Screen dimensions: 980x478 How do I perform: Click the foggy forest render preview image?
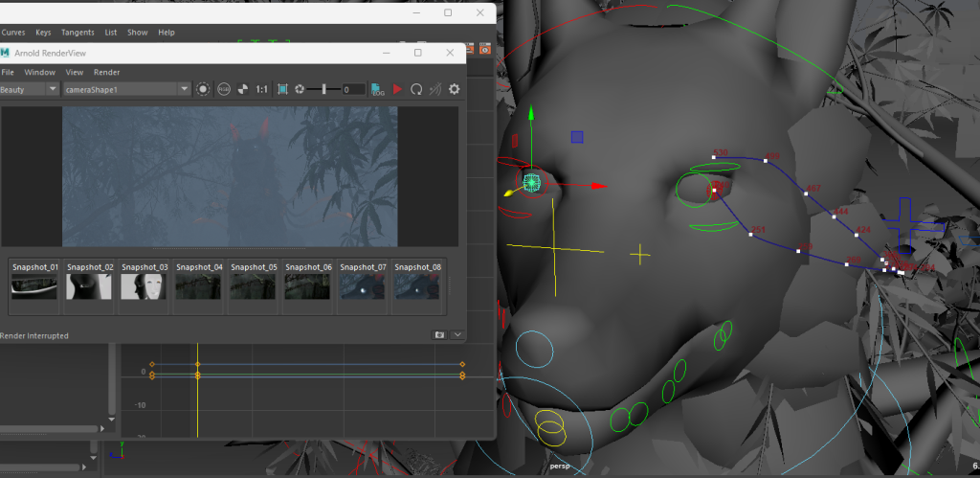(230, 176)
